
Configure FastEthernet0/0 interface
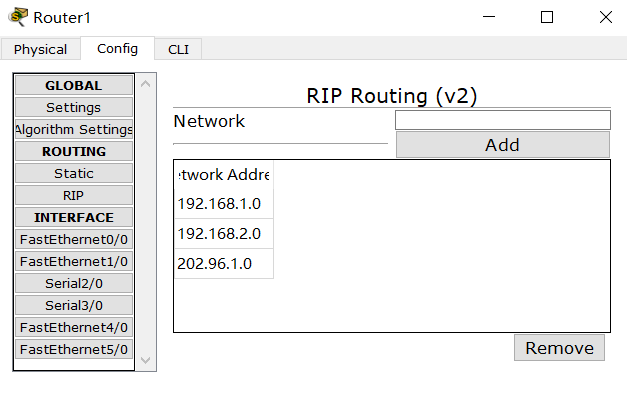[74, 240]
